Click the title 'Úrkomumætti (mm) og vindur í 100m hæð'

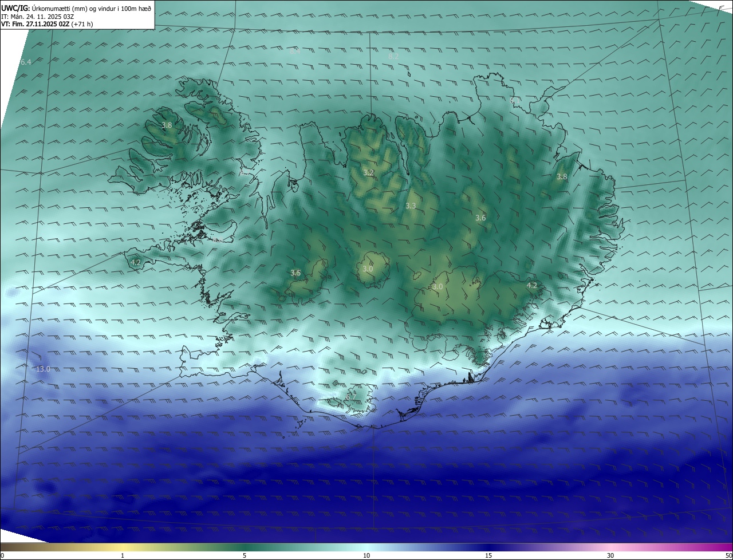coord(91,9)
